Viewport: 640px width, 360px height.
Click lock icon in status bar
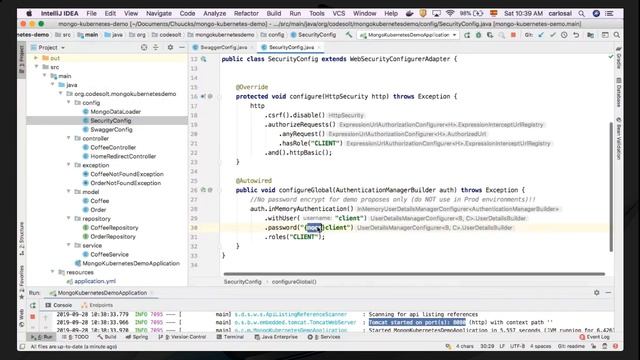pyautogui.click(x=593, y=347)
